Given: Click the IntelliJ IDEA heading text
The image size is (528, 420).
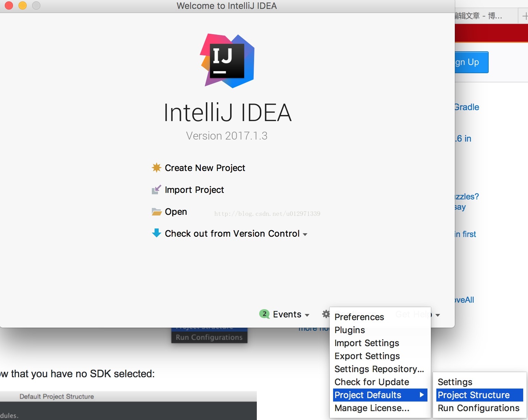Looking at the screenshot, I should pyautogui.click(x=228, y=113).
